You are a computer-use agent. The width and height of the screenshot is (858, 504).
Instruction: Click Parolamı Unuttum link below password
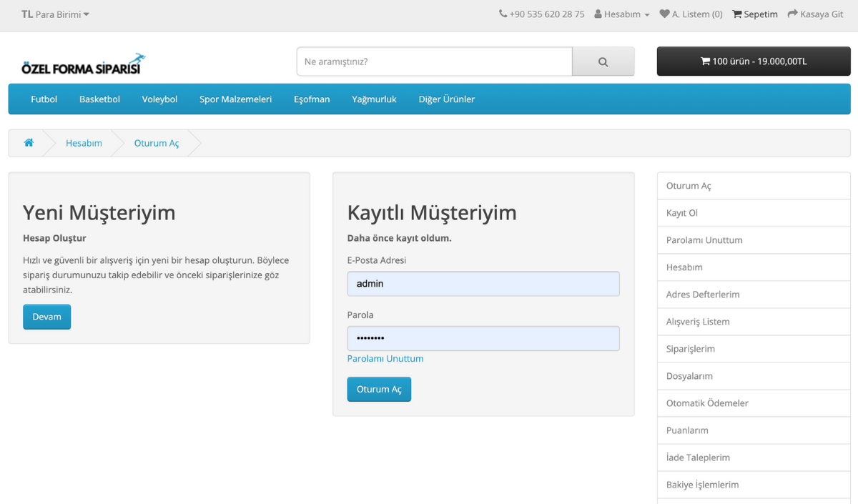coord(385,359)
